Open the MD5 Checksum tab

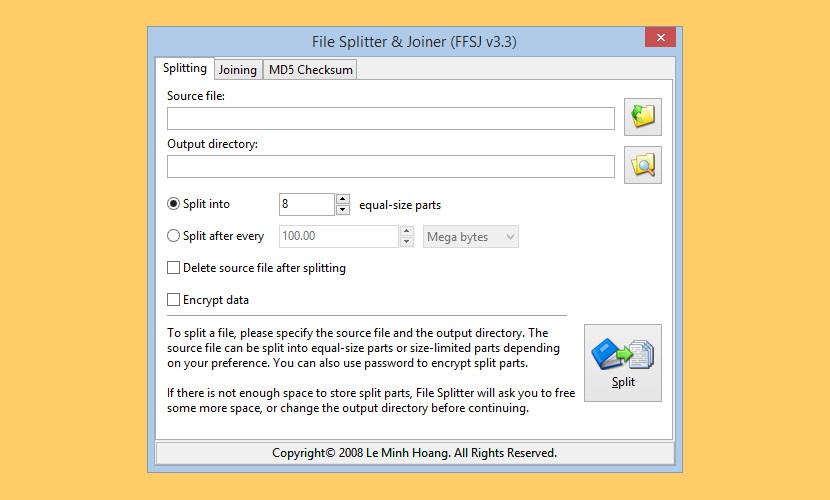tap(310, 70)
